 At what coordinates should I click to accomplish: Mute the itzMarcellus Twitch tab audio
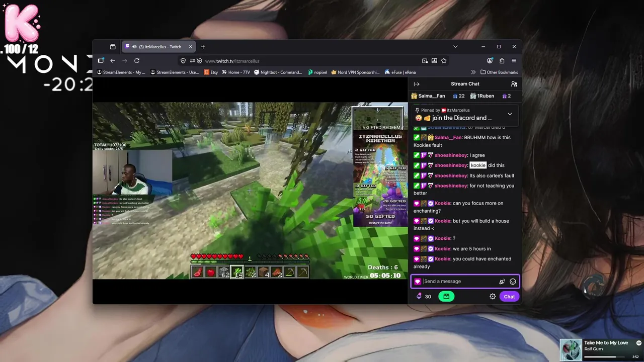click(134, 47)
